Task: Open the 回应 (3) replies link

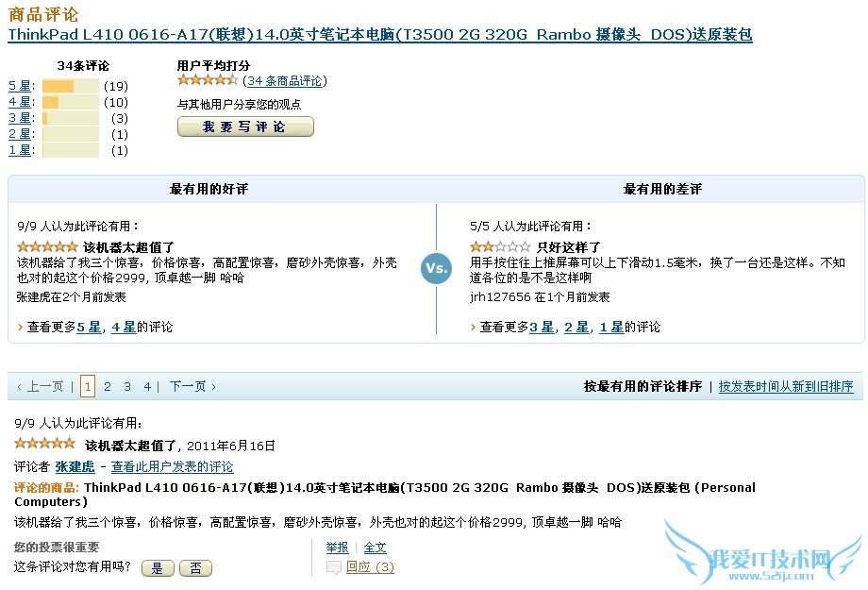Action: click(x=370, y=566)
